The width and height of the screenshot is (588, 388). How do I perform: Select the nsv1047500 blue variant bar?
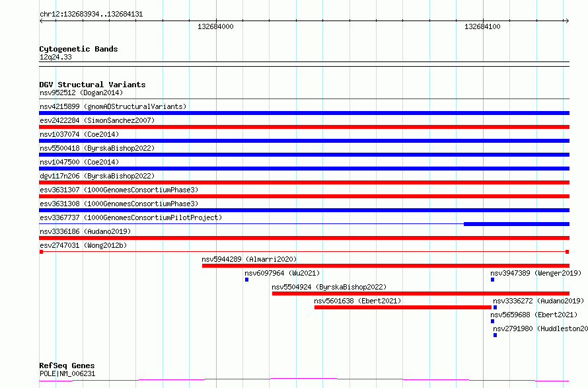point(304,169)
